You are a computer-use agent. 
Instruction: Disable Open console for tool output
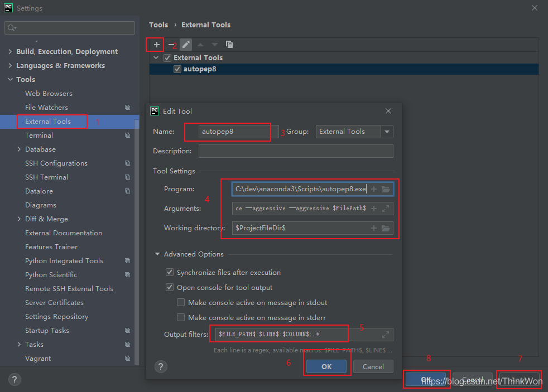[170, 288]
